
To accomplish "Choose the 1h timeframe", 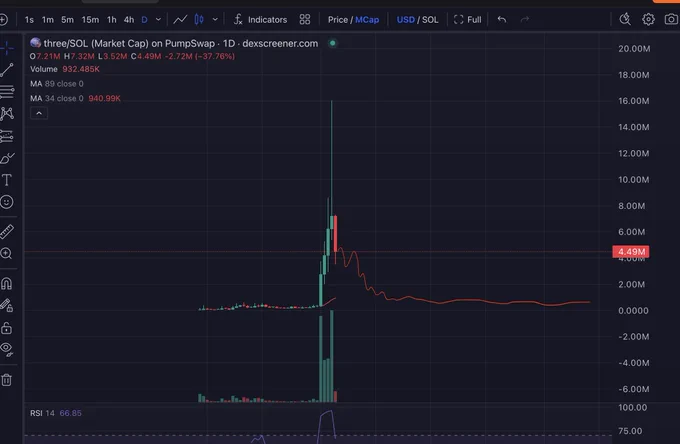I will [111, 20].
